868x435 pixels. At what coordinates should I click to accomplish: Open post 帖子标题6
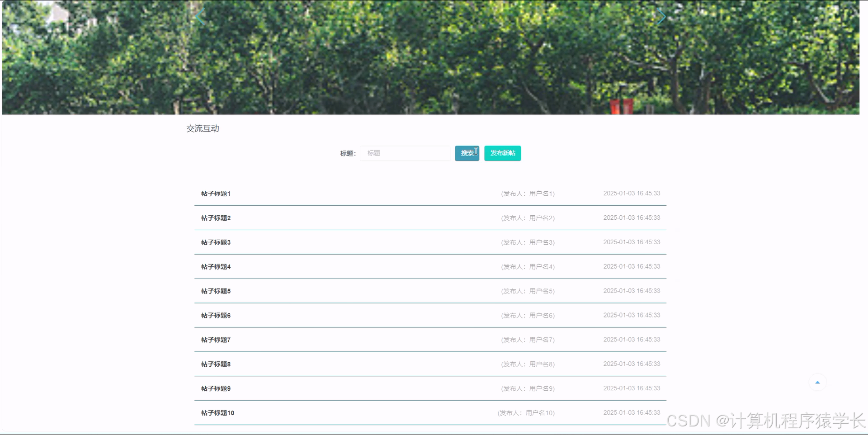pyautogui.click(x=216, y=316)
